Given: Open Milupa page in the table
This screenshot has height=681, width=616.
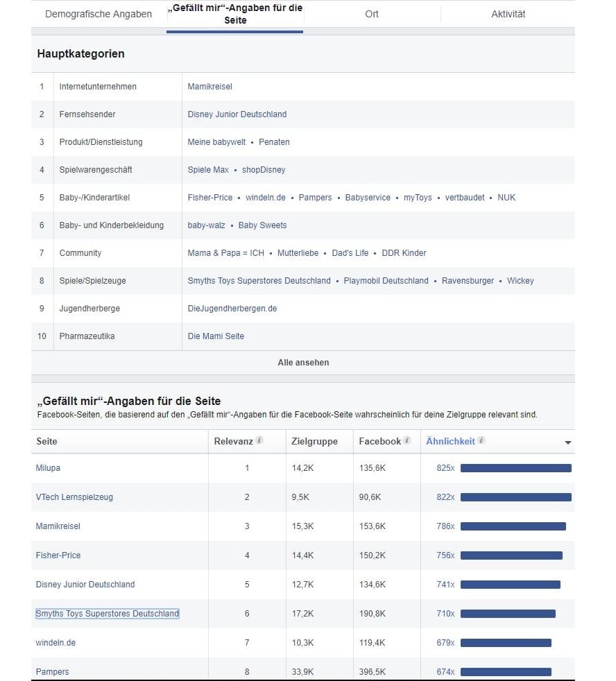Looking at the screenshot, I should click(48, 468).
